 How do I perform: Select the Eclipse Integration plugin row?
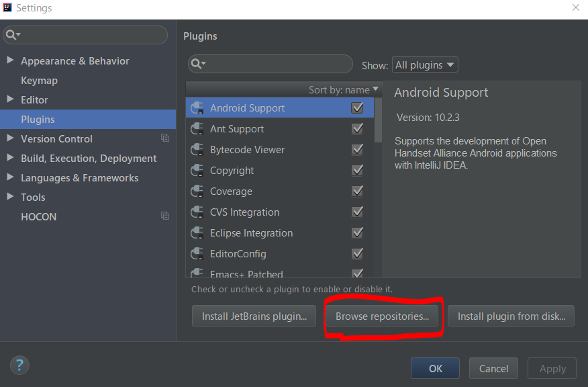pyautogui.click(x=280, y=233)
